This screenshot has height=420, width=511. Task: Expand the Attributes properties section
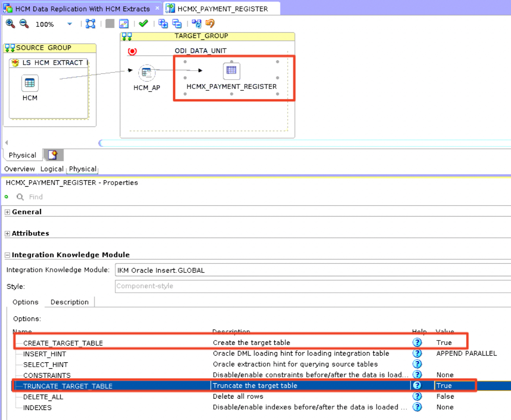(7, 234)
